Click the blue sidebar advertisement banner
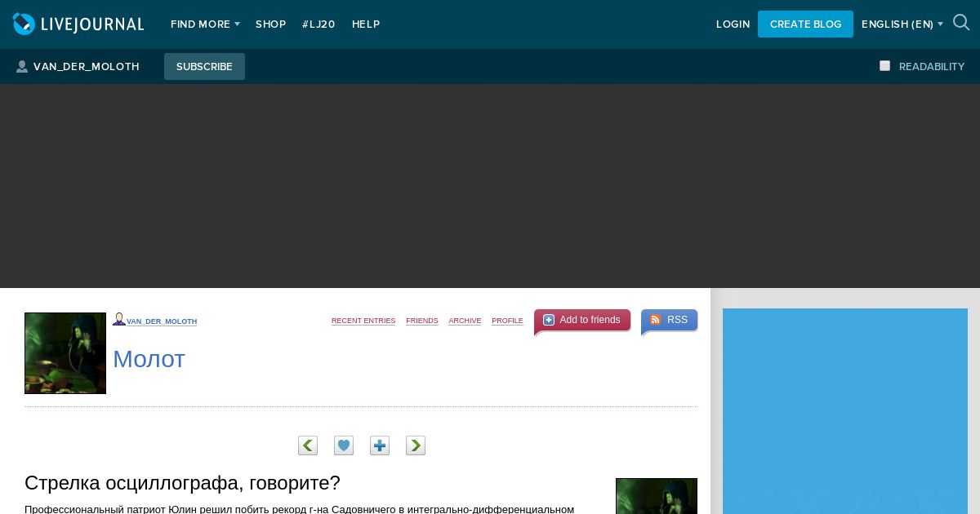The height and width of the screenshot is (514, 980). [x=845, y=411]
